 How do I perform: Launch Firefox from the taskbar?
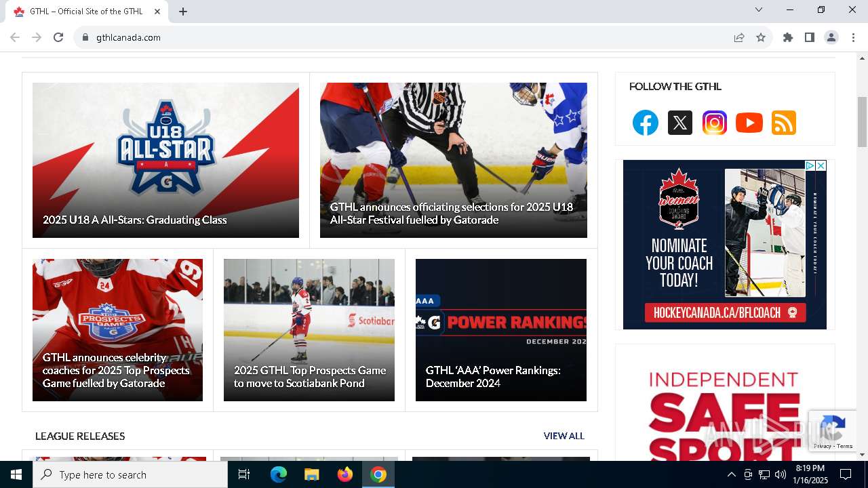pos(345,474)
